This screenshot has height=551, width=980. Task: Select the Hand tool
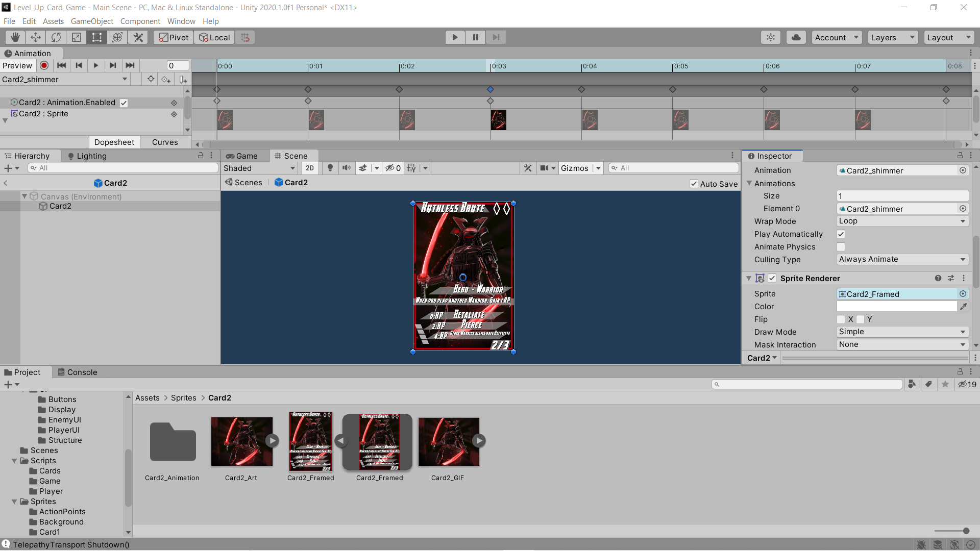click(x=15, y=37)
